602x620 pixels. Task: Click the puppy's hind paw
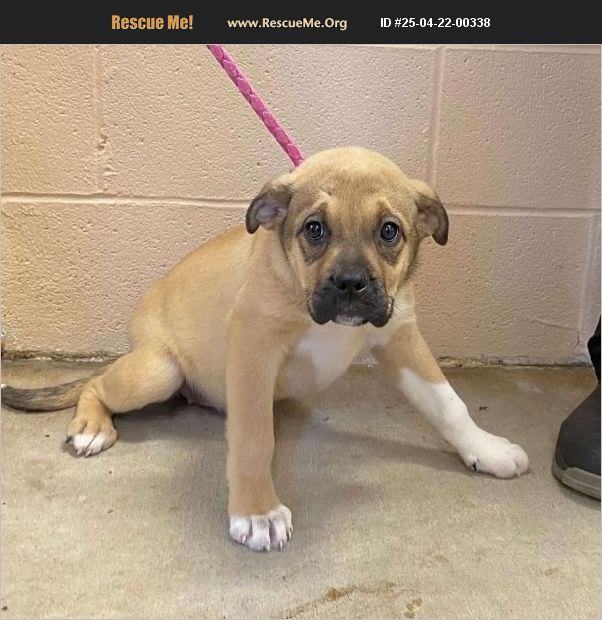pos(91,437)
